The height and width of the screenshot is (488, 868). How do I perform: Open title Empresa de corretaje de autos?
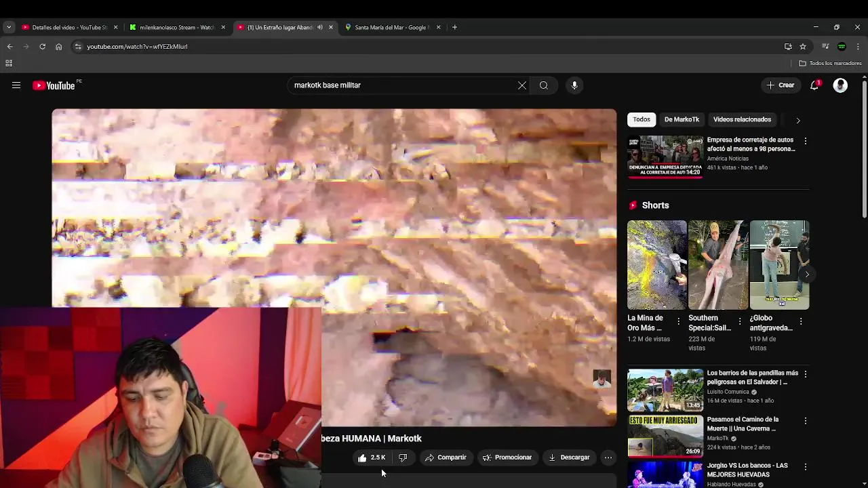coord(751,144)
